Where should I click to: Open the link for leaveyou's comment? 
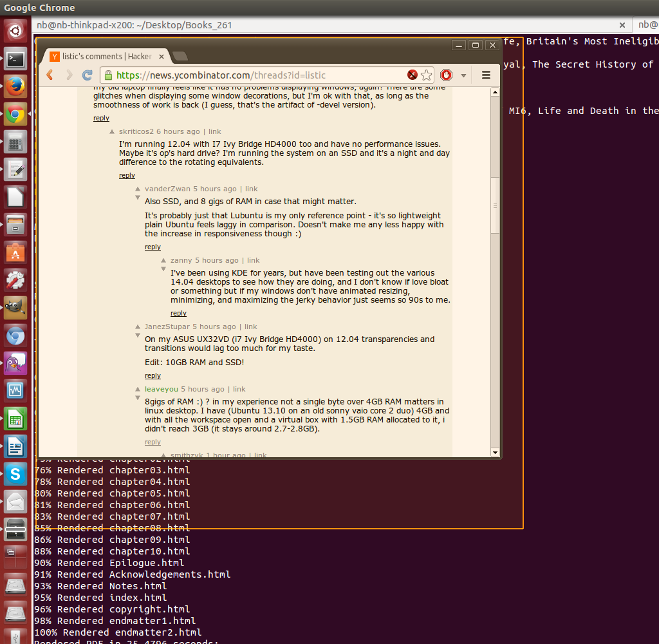[239, 389]
